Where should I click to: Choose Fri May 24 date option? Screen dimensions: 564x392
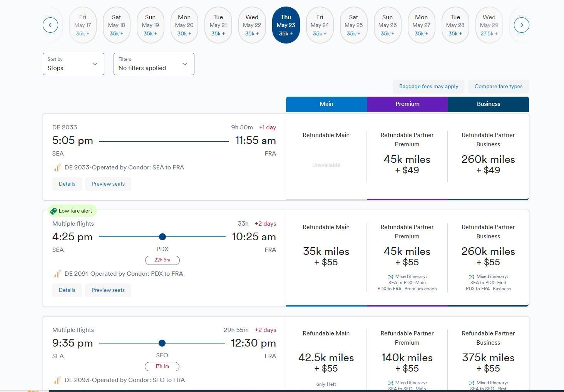point(320,25)
